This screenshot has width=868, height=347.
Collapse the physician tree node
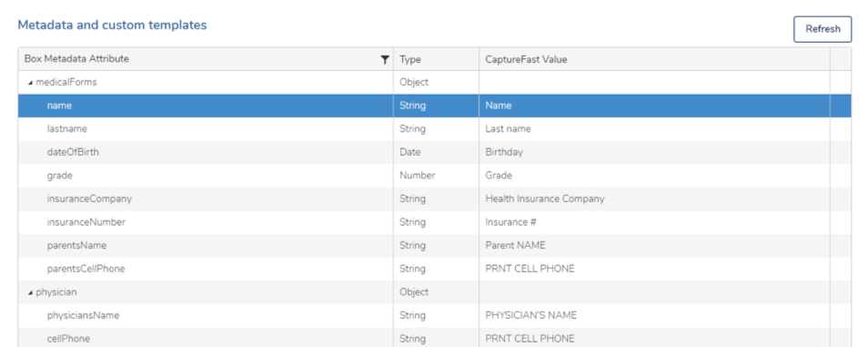click(x=30, y=292)
